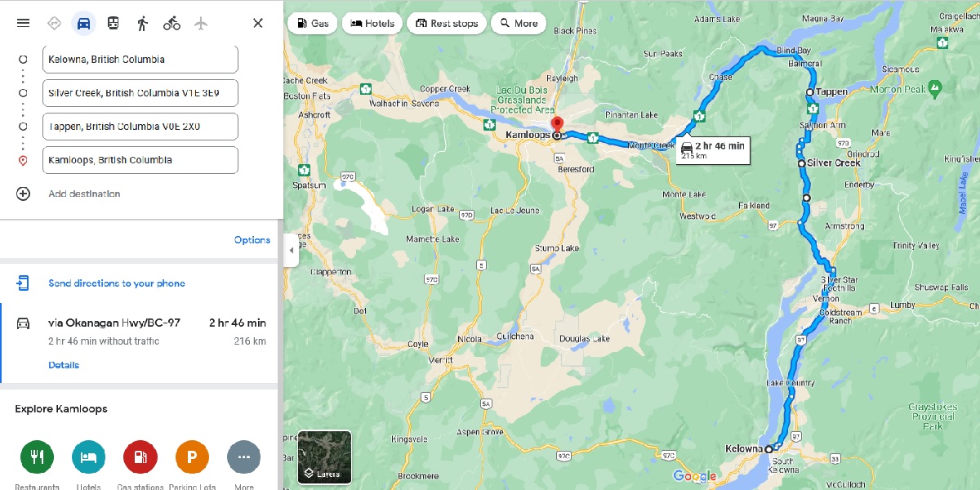
Task: Expand route Options
Action: tap(252, 240)
